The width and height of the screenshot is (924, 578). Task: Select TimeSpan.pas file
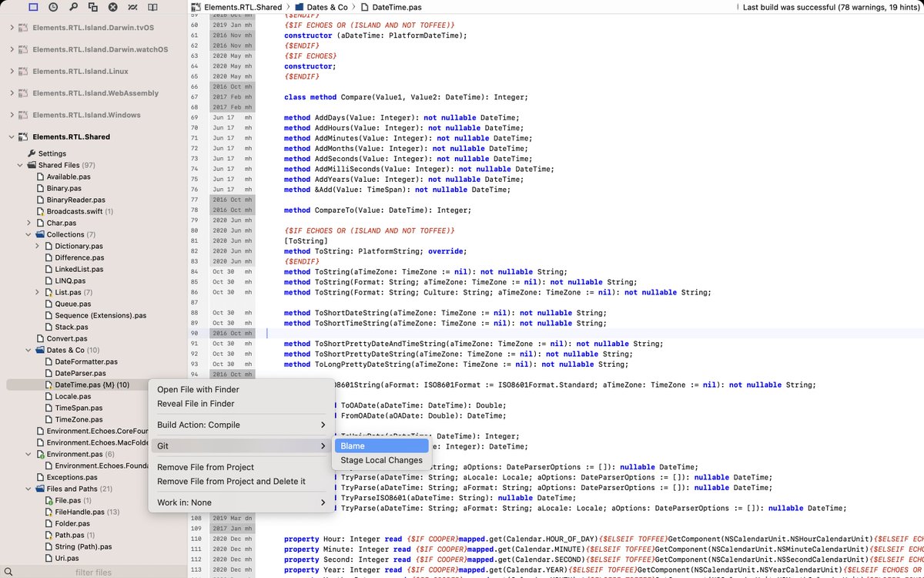[79, 408]
